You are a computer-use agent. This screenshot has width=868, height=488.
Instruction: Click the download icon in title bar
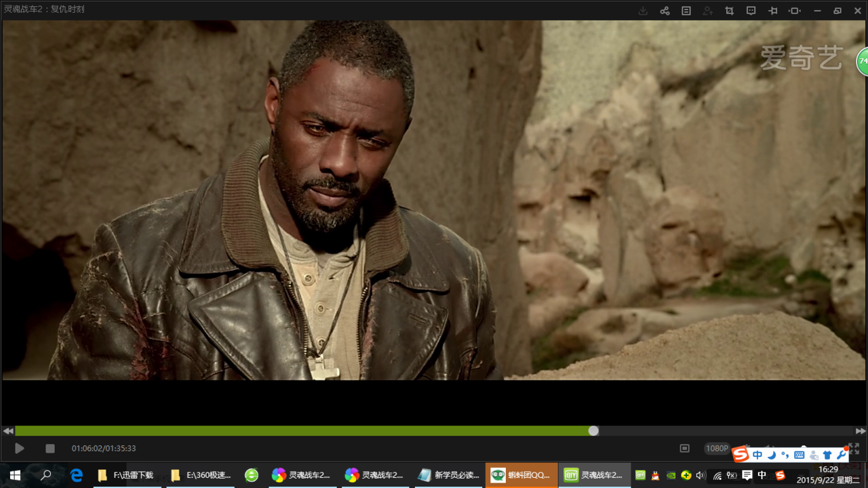pos(643,11)
